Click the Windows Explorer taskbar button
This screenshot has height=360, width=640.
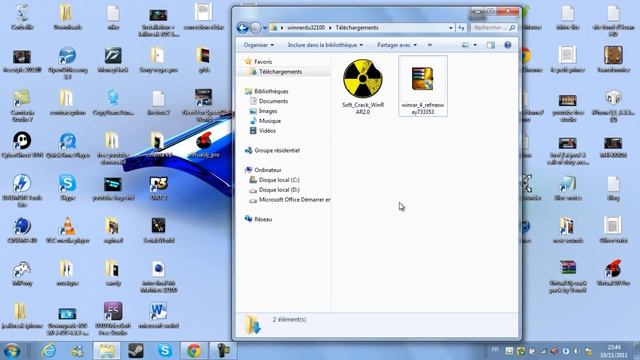[x=107, y=351]
